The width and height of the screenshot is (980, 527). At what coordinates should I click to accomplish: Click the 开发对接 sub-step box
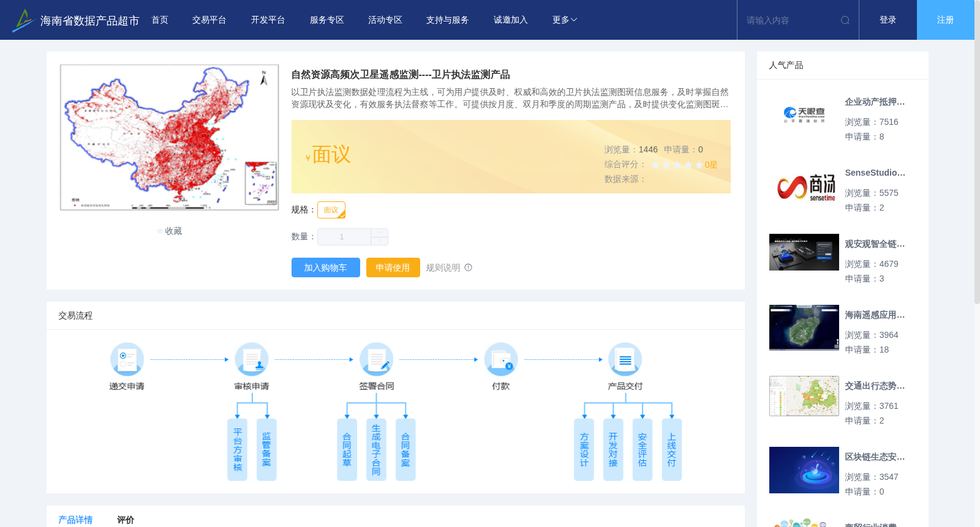pos(613,450)
